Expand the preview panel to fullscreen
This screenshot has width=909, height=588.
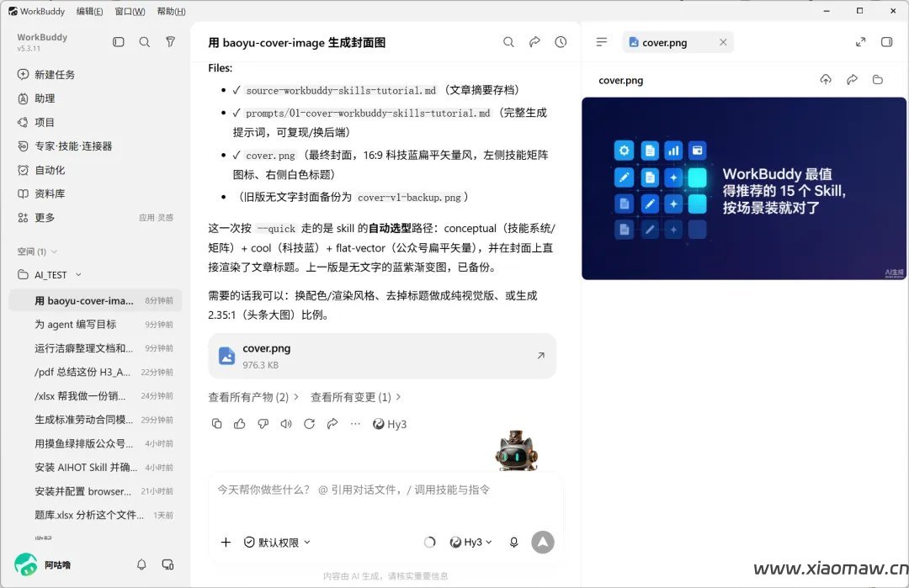point(861,42)
